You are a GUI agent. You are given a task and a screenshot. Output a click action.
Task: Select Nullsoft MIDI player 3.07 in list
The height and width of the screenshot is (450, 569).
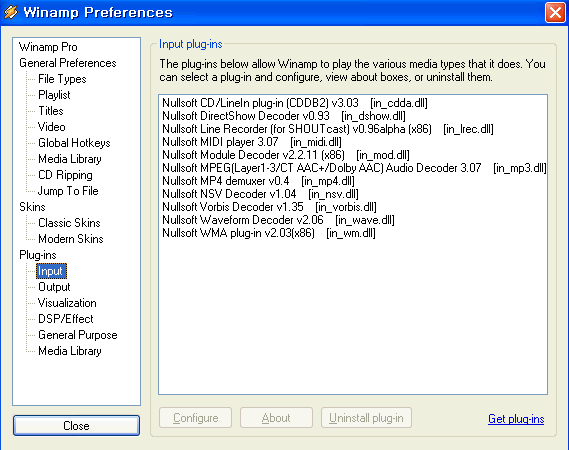252,142
